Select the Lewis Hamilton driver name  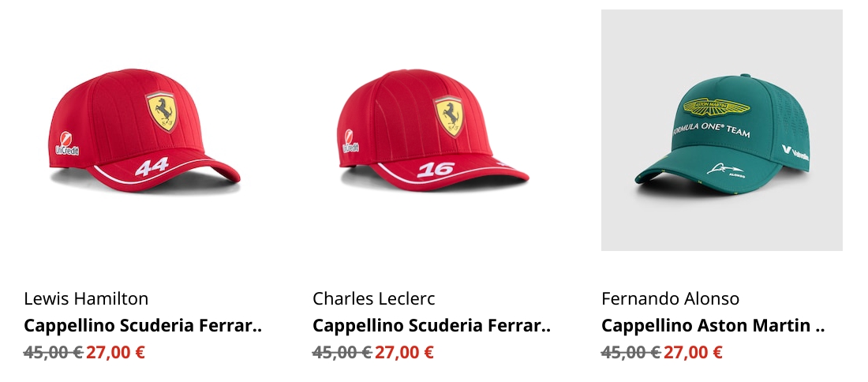[x=86, y=299]
